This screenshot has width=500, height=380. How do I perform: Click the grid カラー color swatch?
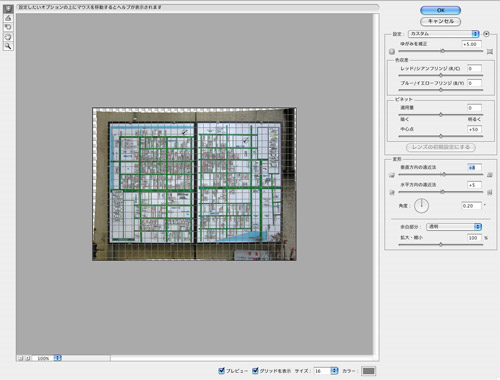pyautogui.click(x=368, y=371)
